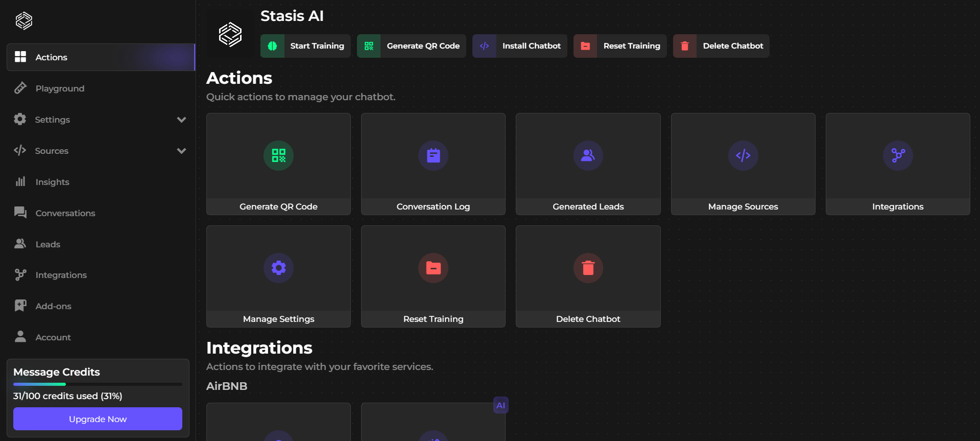Click the AI badge on AirBNB card
Screen dimensions: 980x441
(x=501, y=405)
